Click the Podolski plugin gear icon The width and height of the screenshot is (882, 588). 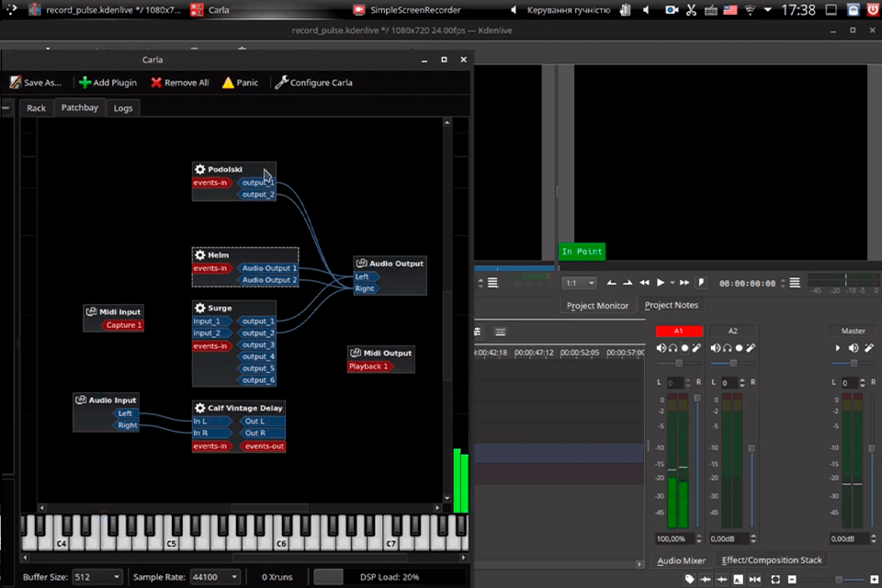199,169
